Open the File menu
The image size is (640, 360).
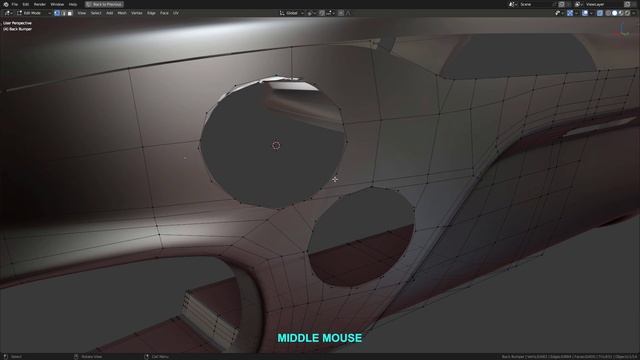tap(15, 4)
